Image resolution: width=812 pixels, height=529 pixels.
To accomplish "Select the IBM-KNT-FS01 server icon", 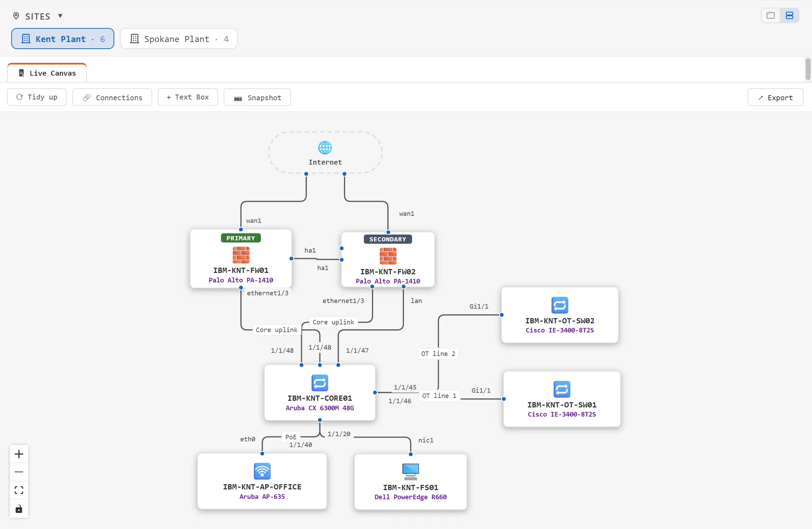I will [x=411, y=472].
